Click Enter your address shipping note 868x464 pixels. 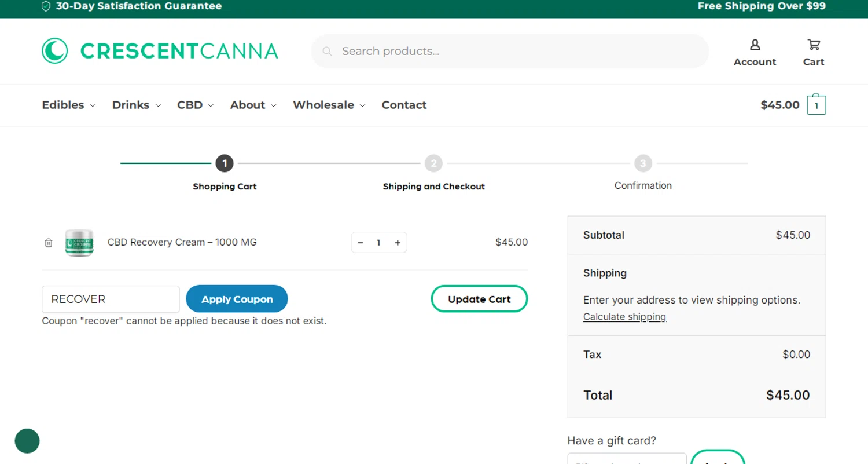(x=692, y=300)
